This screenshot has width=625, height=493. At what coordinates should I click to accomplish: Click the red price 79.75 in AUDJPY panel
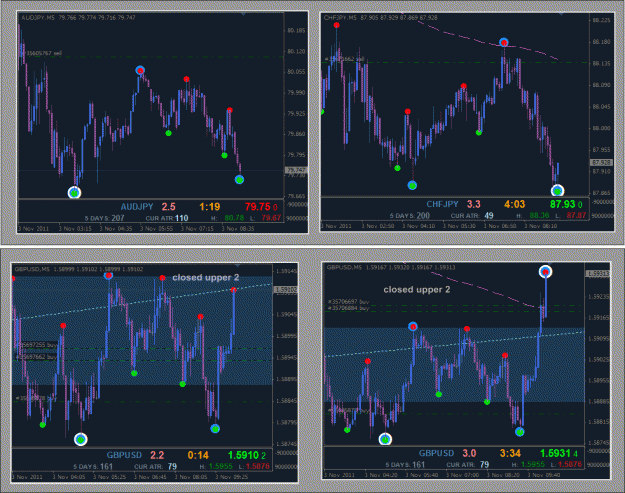(257, 206)
